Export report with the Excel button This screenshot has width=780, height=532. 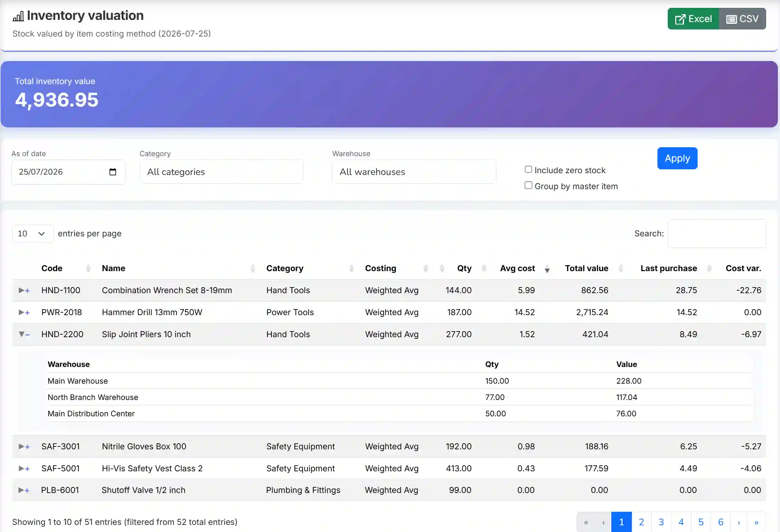pos(693,19)
